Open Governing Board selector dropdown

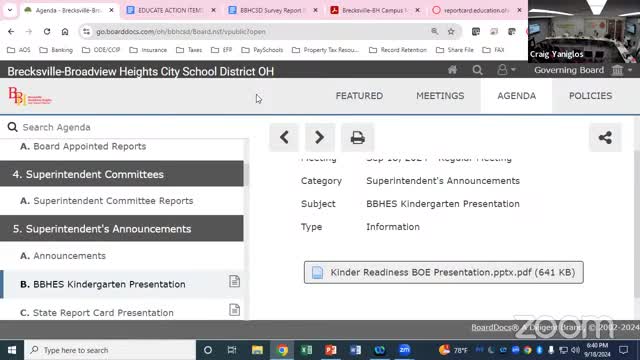click(584, 70)
